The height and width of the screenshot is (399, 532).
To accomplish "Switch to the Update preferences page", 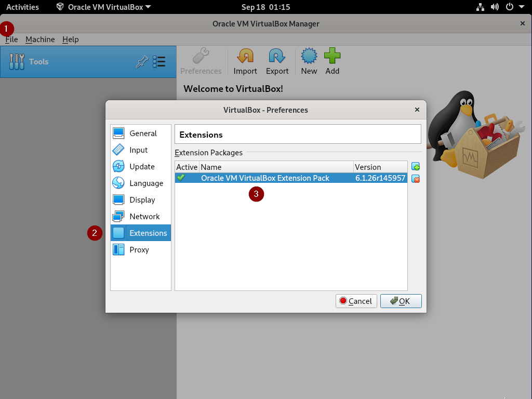I will [140, 167].
